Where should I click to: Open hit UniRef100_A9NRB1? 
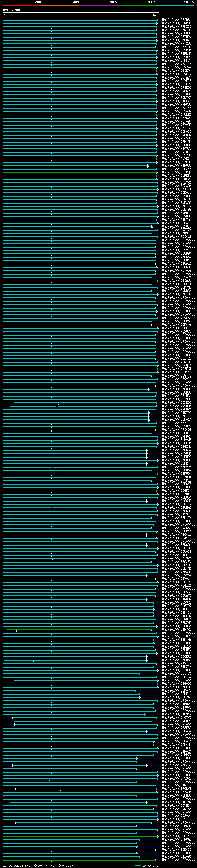click(176, 23)
